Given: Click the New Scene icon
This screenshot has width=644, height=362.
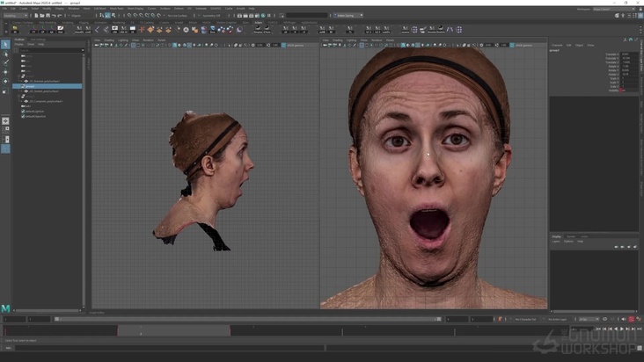Looking at the screenshot, I should pyautogui.click(x=36, y=16).
